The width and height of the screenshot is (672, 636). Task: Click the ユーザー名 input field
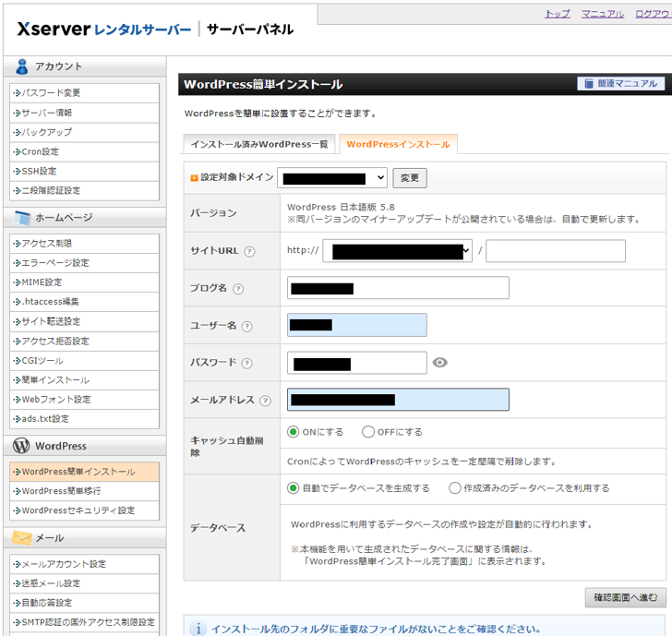point(357,325)
